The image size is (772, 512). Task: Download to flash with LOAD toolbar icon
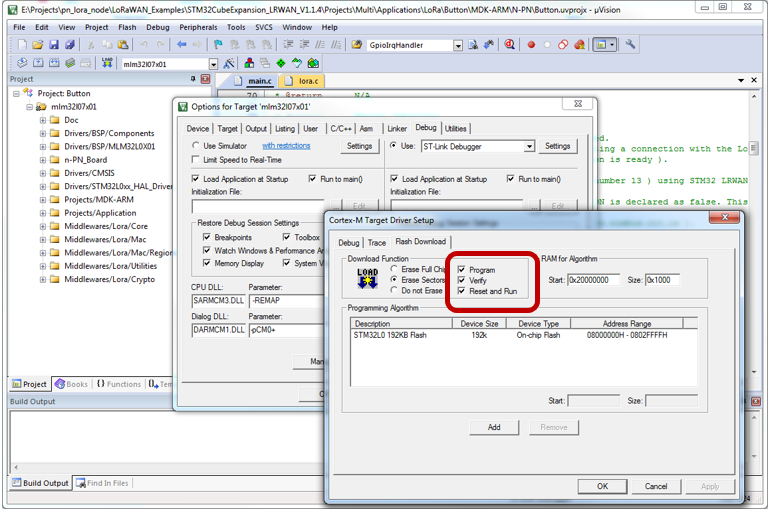tap(107, 63)
